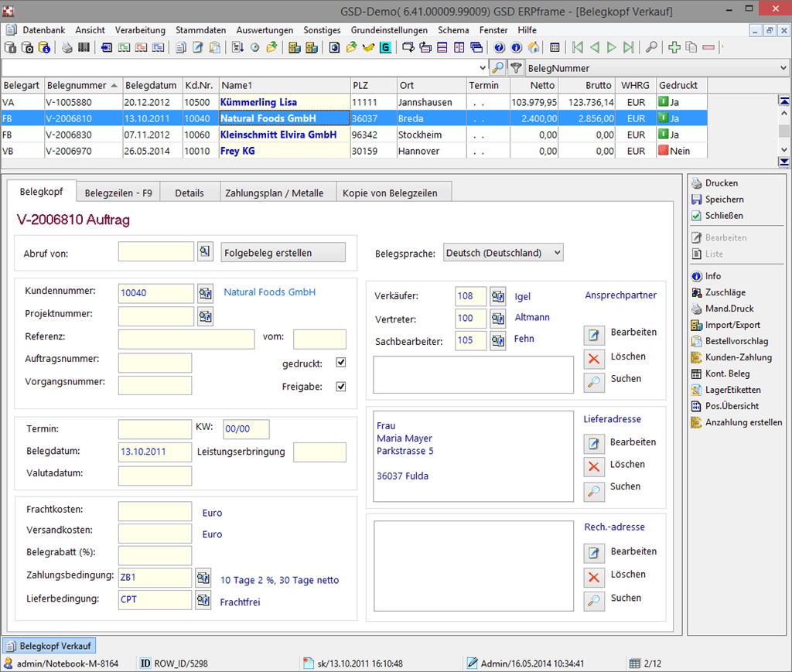Screen dimensions: 792x672
Task: Open the BelegNummer search field dropdown
Action: (x=783, y=68)
